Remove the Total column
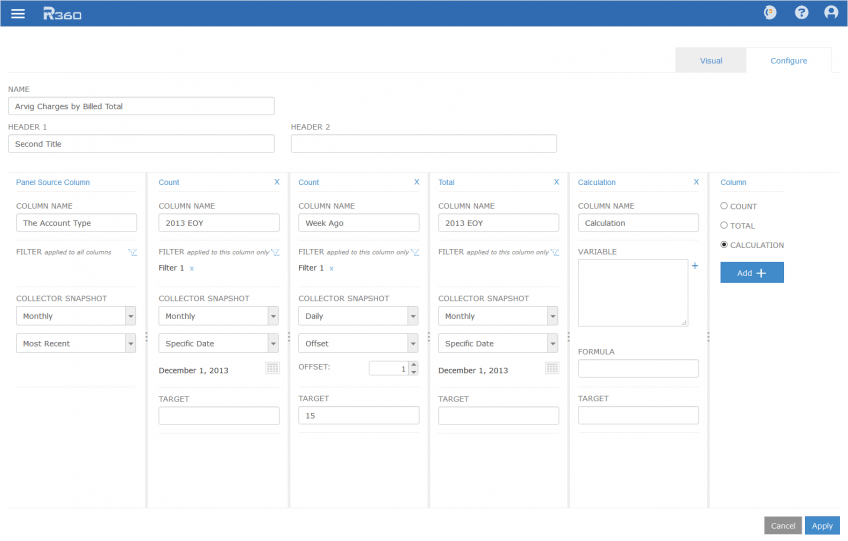The image size is (848, 541). [556, 182]
